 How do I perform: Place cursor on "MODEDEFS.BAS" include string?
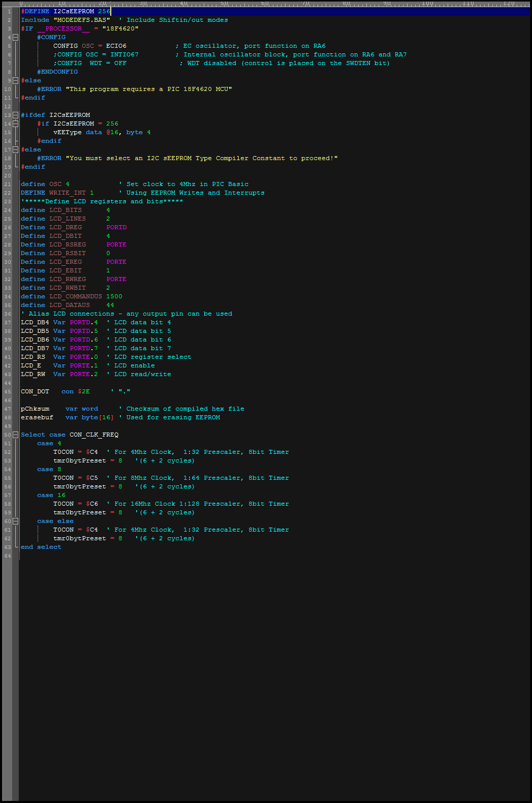(81, 20)
